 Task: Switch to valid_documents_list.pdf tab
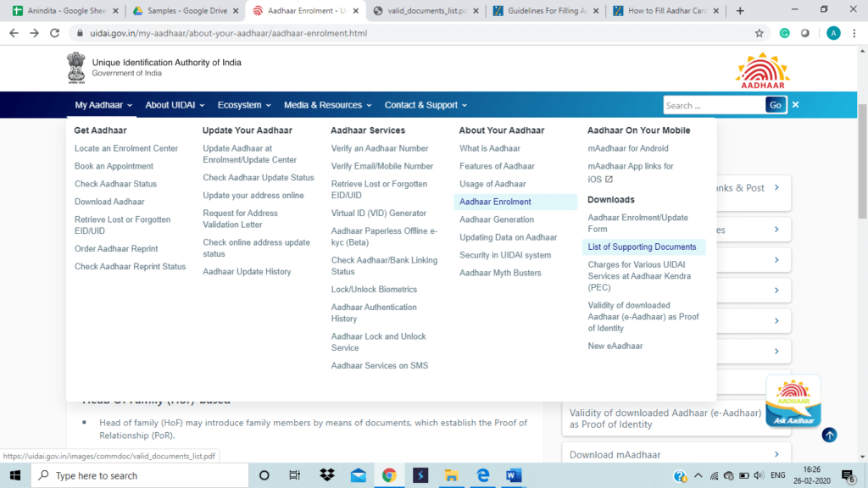426,10
